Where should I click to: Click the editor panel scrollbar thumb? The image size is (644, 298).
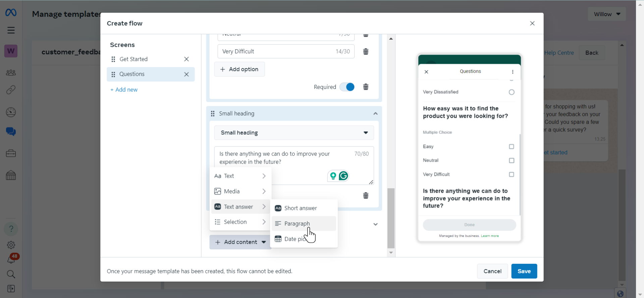pos(391,218)
